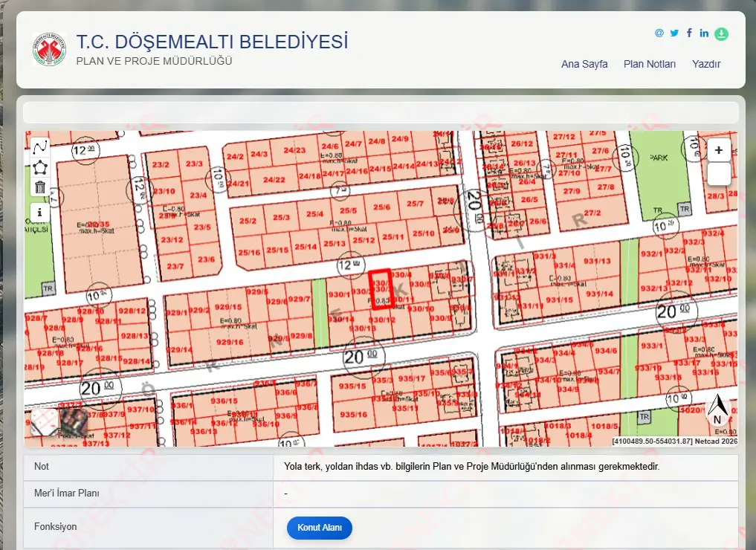Open the email @ icon link

(659, 33)
